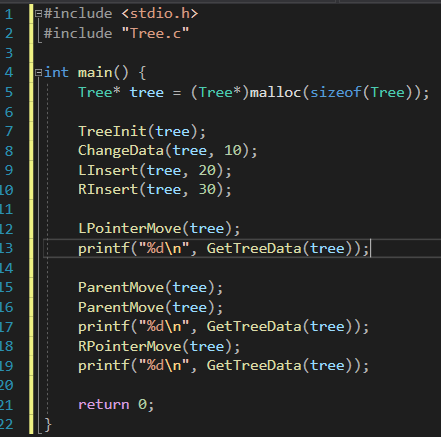
Task: Click line number 3 in the gutter
Action: coord(9,53)
